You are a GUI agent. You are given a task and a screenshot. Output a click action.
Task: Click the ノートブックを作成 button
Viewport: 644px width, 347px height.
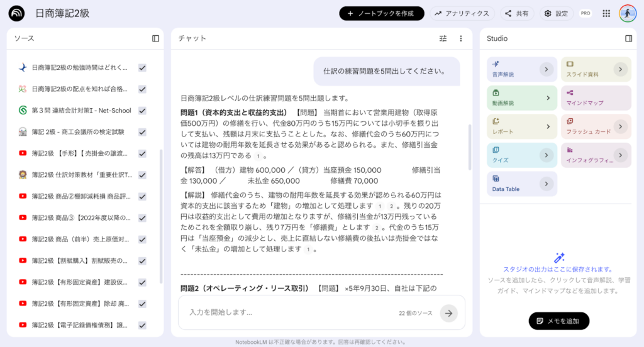point(382,14)
